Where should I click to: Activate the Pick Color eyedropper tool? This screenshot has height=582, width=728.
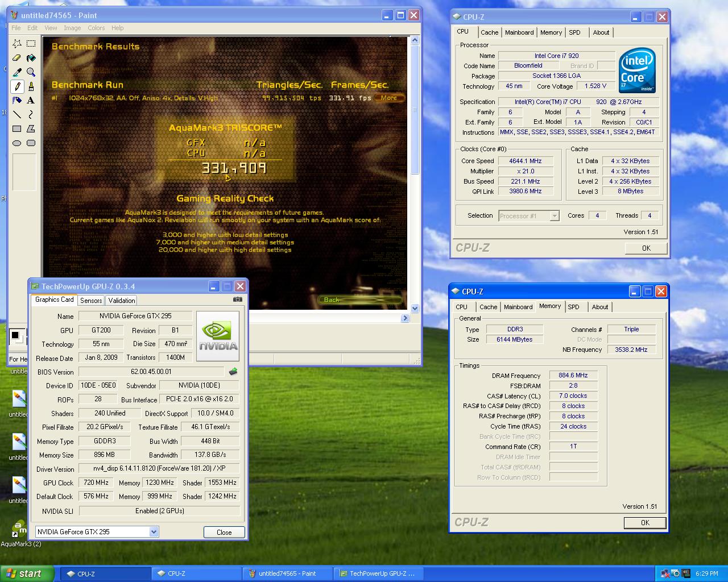tap(17, 72)
